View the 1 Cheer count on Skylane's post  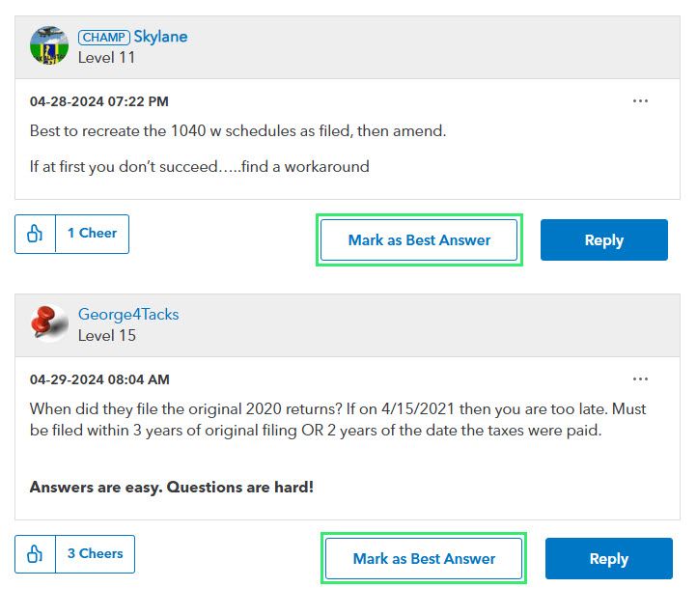coord(92,234)
